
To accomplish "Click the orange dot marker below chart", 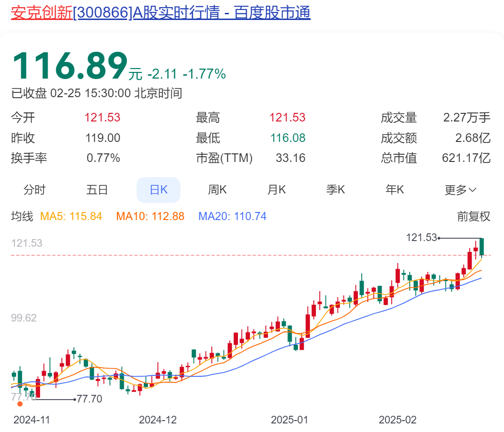I will (20, 404).
